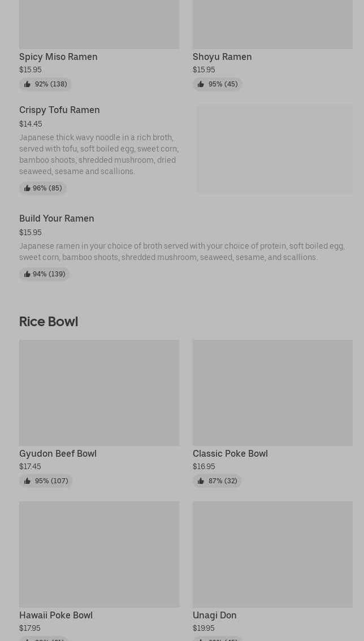This screenshot has height=641, width=364.
Task: Tap the thumbs-up icon for Crispy Tofu Ramen
Action: pyautogui.click(x=27, y=188)
